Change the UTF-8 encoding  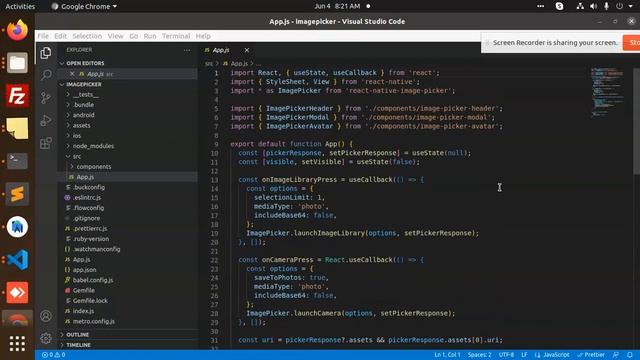pos(506,355)
